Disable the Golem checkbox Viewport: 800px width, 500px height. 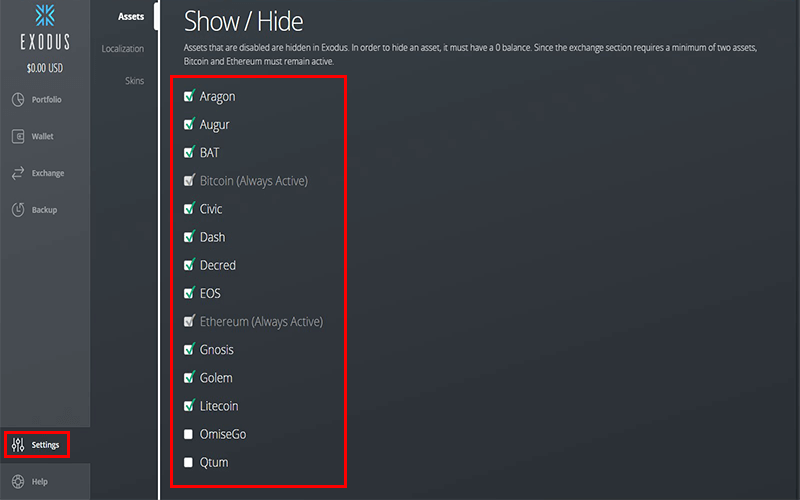(x=189, y=378)
